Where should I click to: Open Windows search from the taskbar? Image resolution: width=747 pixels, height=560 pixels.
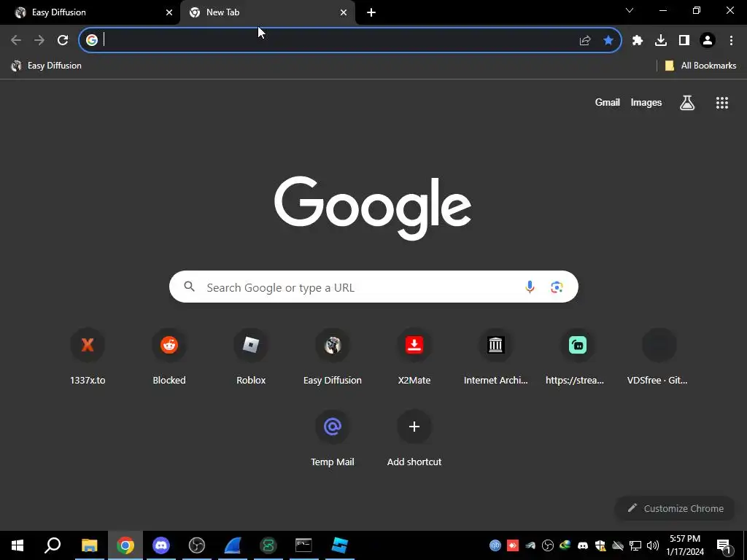(x=53, y=545)
